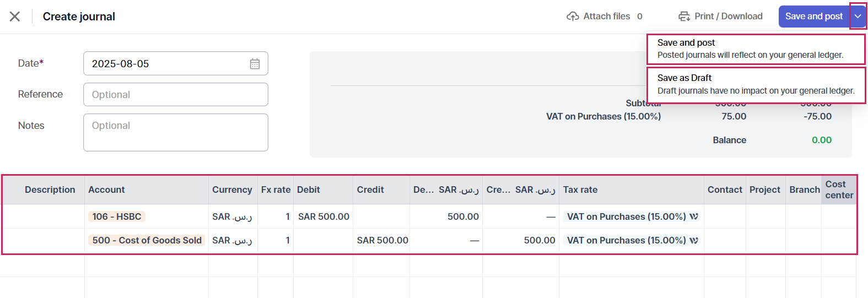
Task: Select the 106 - HSBC account cell
Action: [117, 216]
